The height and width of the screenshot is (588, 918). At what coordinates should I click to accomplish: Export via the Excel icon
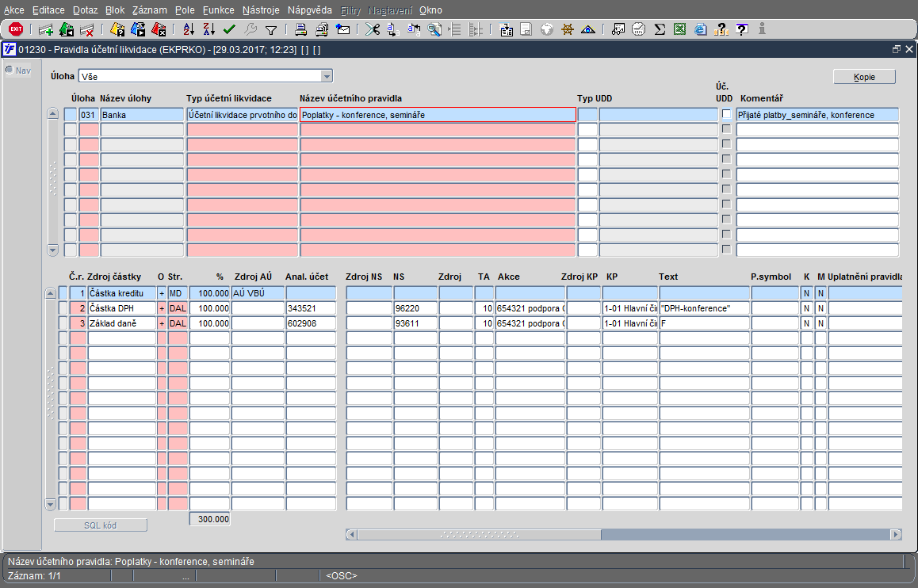point(679,30)
